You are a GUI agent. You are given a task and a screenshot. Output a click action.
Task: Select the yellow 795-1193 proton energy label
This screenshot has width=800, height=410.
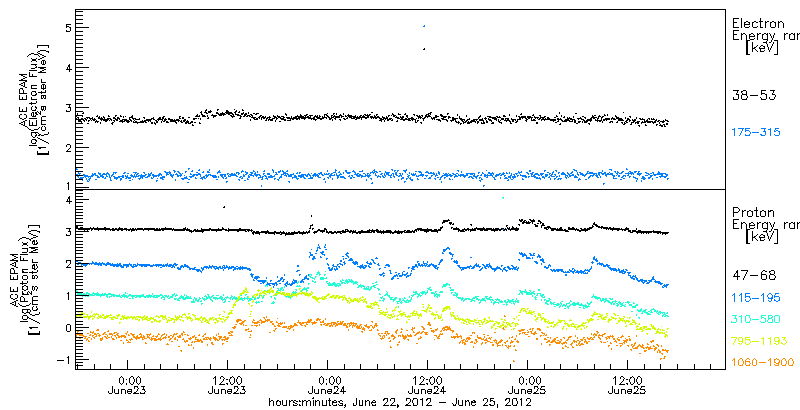coord(759,341)
